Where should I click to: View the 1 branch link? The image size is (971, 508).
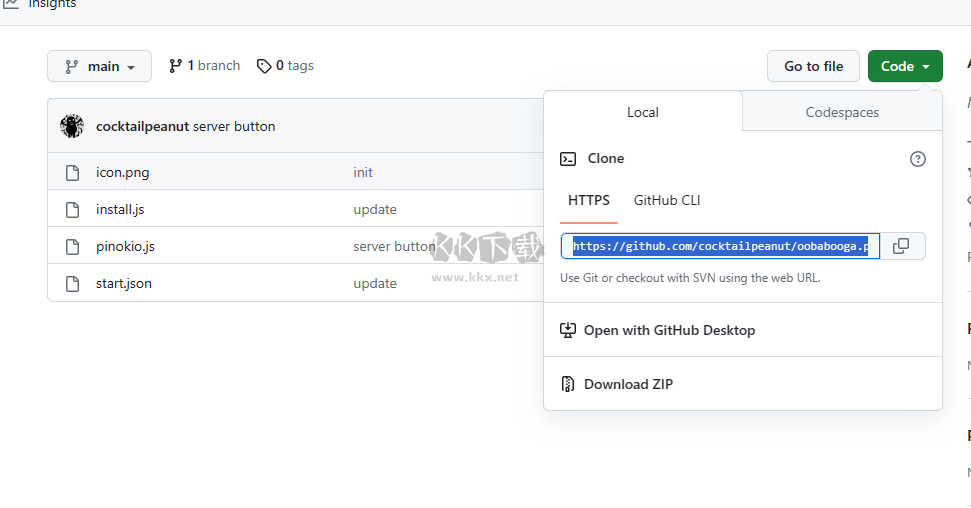tap(204, 66)
